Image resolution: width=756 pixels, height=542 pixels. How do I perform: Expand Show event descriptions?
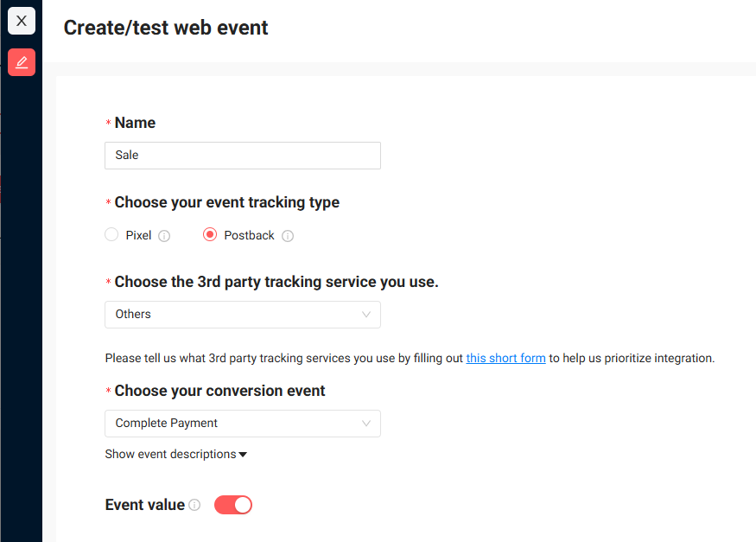pyautogui.click(x=175, y=454)
